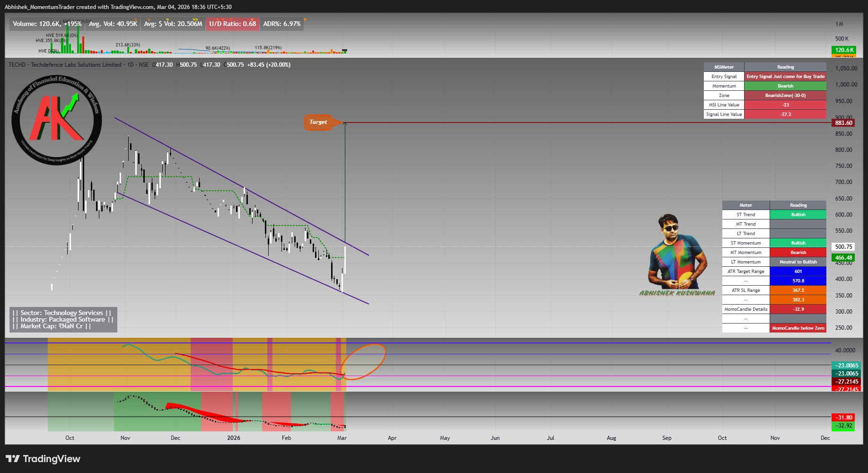
Task: Click the -32.9 MomoCandle Details value
Action: [798, 309]
